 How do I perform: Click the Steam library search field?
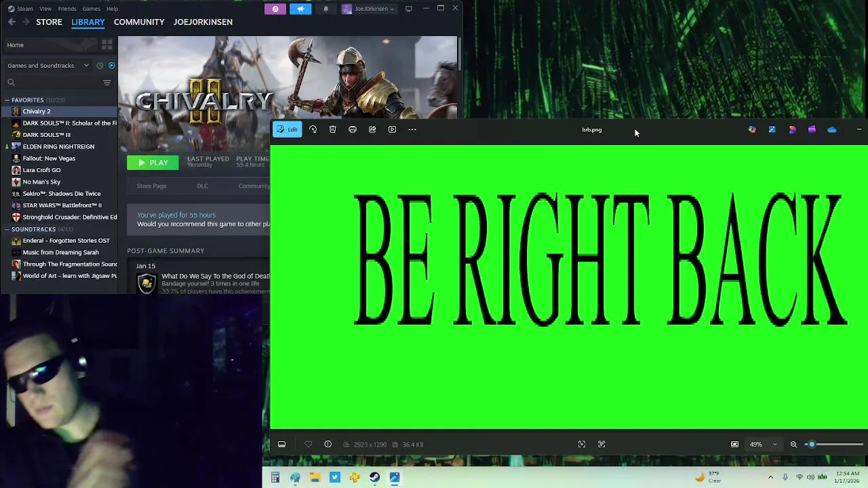(x=53, y=83)
